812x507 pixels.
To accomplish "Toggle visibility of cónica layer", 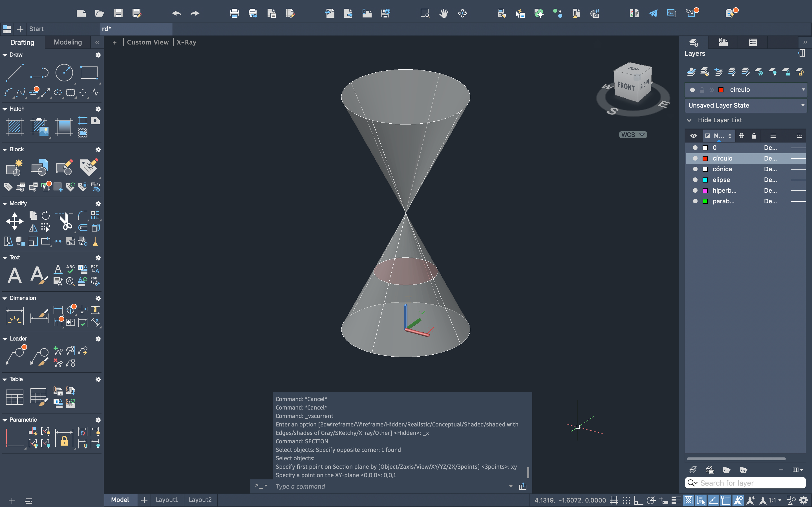I will point(695,169).
